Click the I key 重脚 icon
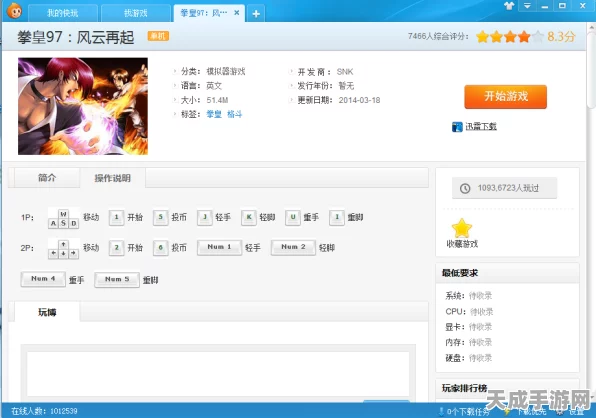Viewport: 596px width, 418px height. (337, 217)
